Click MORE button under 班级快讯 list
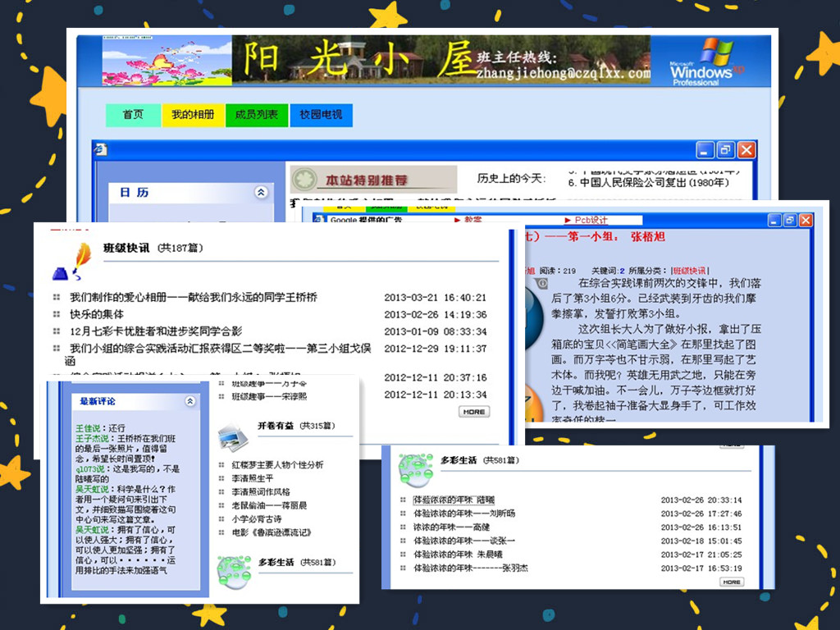 click(474, 412)
